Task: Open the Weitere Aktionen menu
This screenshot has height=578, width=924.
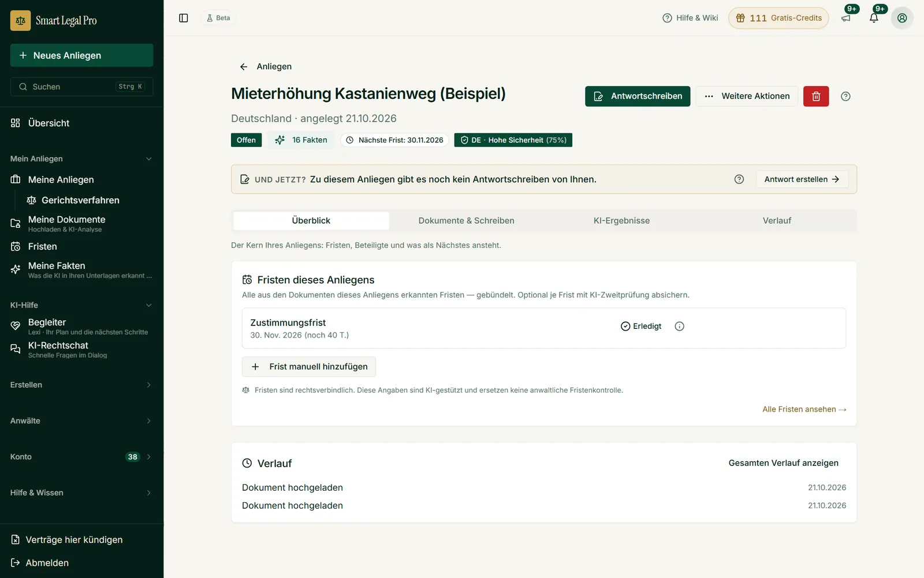Action: click(x=747, y=97)
